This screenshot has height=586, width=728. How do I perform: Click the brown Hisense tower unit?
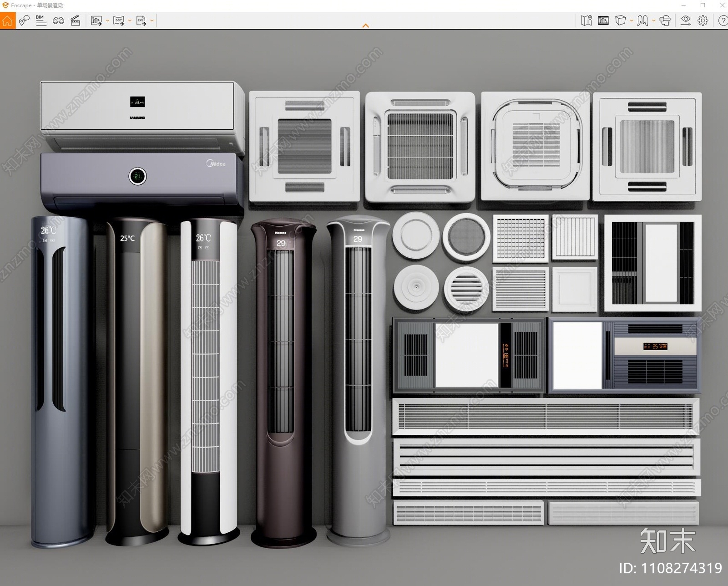pyautogui.click(x=283, y=382)
